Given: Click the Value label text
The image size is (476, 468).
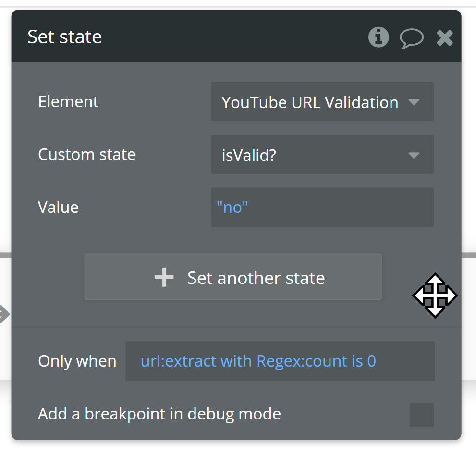Looking at the screenshot, I should [58, 207].
